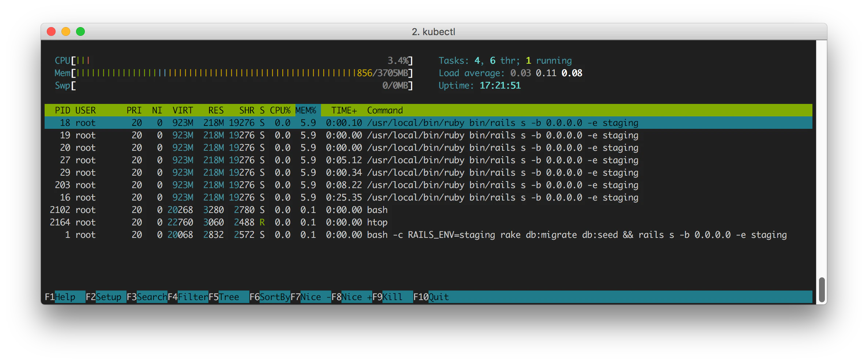Select the process row with PID 203
Viewport: 868px width, 363px height.
(x=428, y=185)
